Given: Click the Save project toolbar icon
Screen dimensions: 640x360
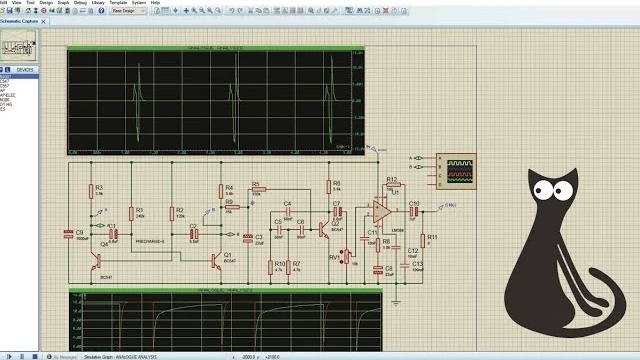Looking at the screenshot, I should tap(9, 11).
